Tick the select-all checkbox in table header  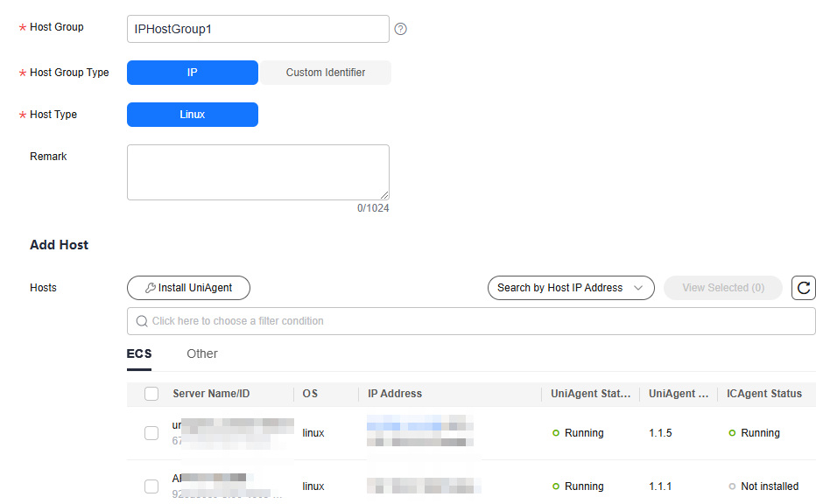(x=151, y=394)
